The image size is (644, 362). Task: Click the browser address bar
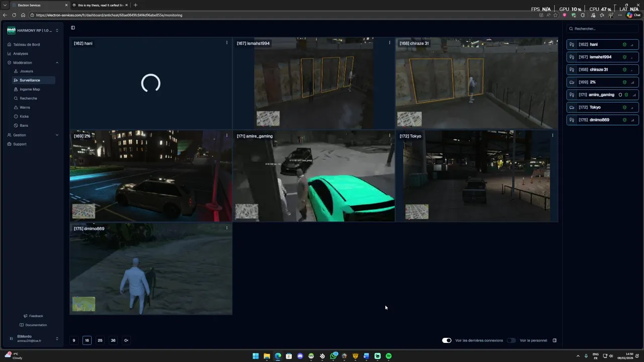click(282, 15)
